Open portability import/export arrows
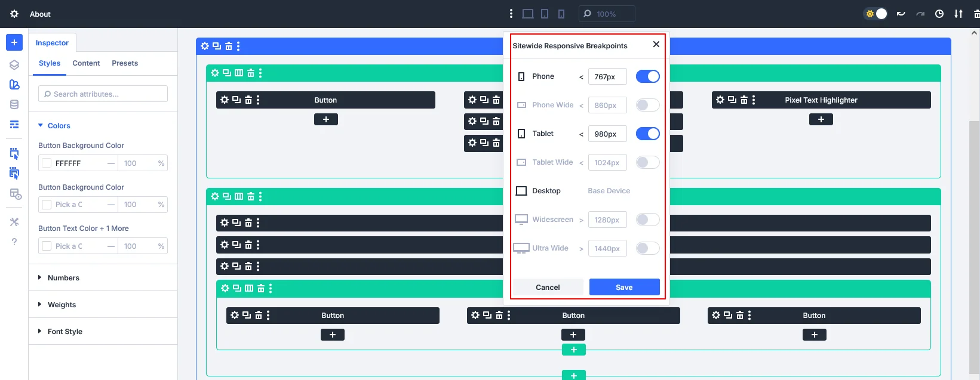Screen dimensions: 980x380 pos(959,14)
